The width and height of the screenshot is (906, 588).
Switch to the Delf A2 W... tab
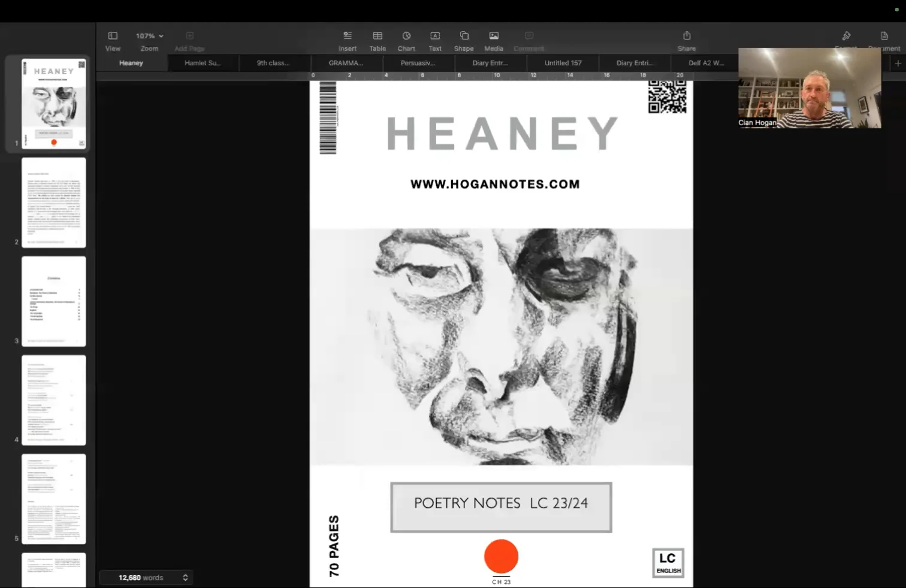tap(705, 63)
